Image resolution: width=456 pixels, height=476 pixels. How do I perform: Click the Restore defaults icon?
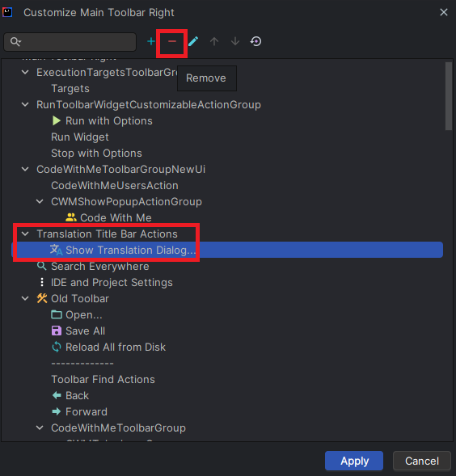point(255,41)
